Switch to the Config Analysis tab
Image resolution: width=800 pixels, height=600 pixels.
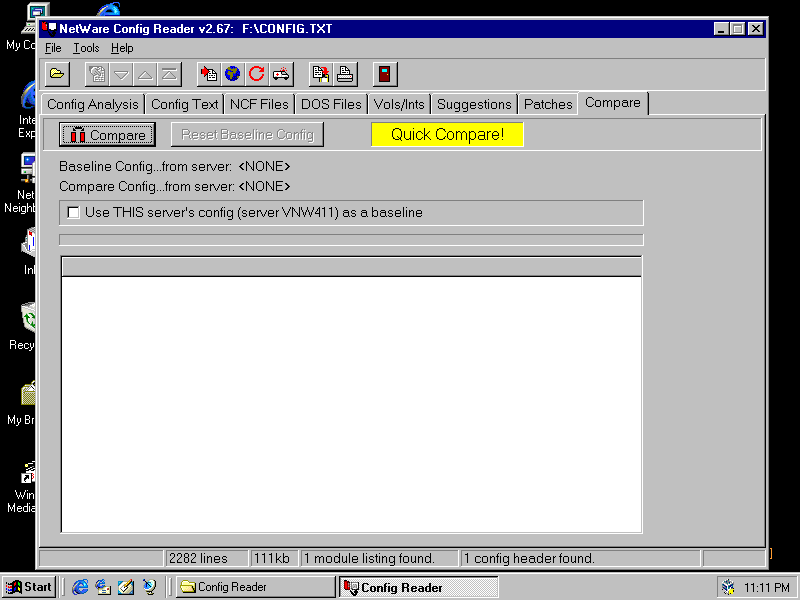point(93,104)
